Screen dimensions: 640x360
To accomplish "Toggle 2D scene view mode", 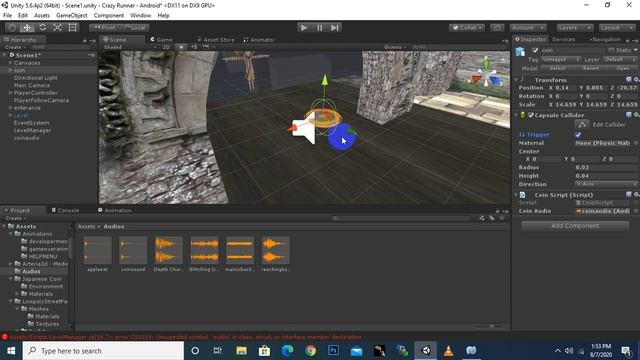I will pos(166,47).
